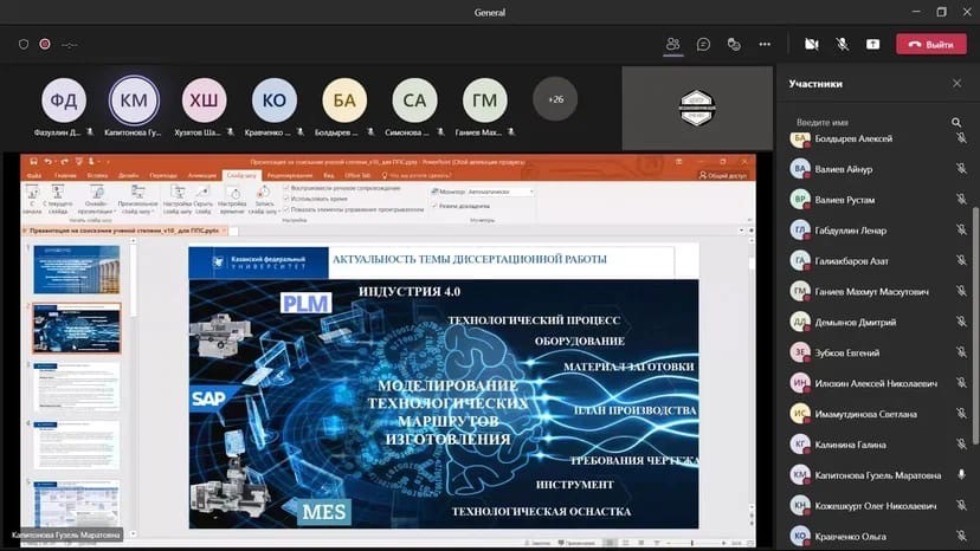Close the Участники side panel
The width and height of the screenshot is (980, 551).
click(x=957, y=84)
